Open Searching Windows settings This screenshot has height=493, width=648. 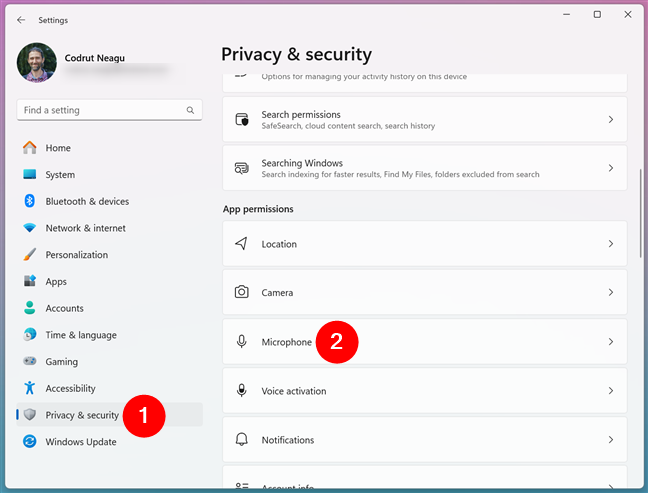click(x=425, y=168)
